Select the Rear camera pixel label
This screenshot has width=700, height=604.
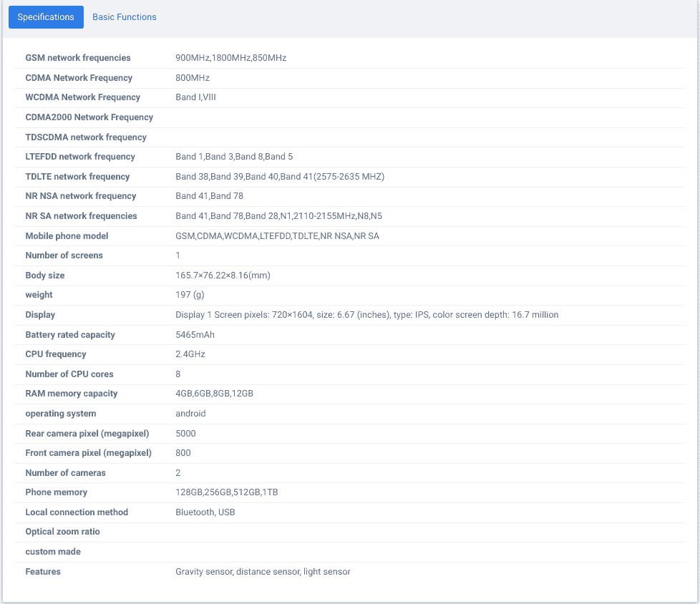88,434
